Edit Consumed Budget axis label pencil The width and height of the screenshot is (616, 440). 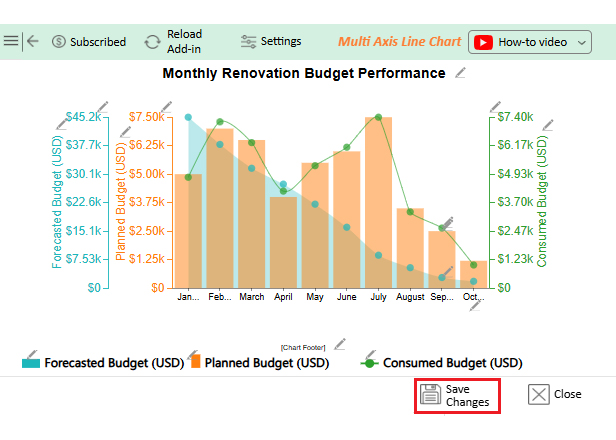click(547, 123)
